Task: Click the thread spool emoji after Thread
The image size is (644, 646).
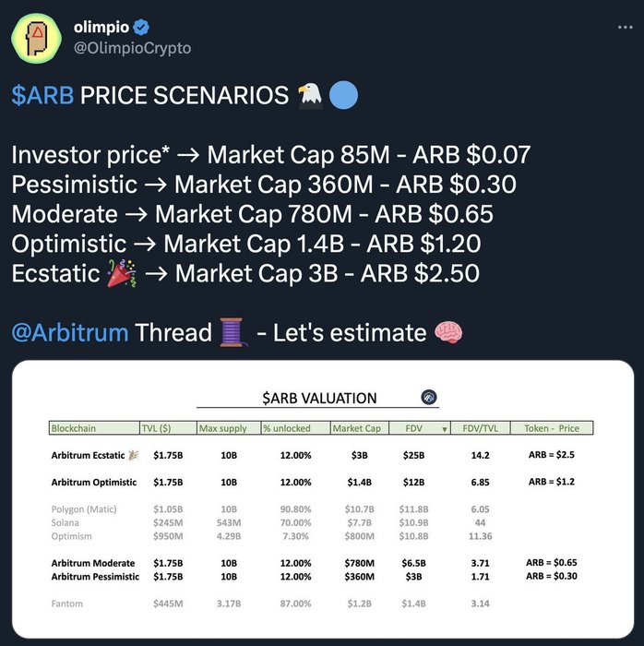Action: coord(233,332)
